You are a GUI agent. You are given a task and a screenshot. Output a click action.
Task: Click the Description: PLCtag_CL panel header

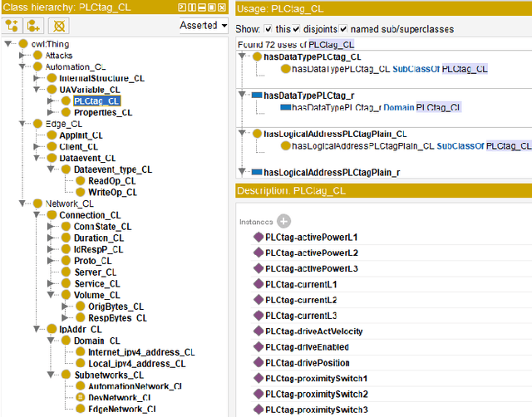click(x=382, y=190)
